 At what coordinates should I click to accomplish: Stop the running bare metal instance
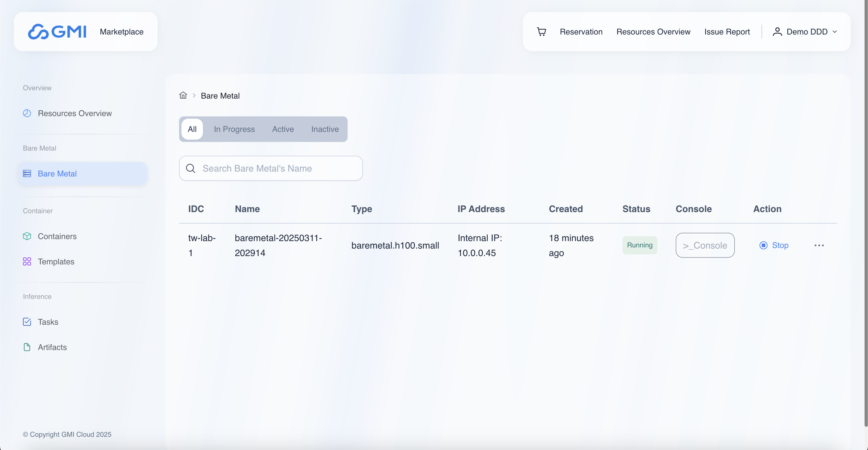pos(774,245)
